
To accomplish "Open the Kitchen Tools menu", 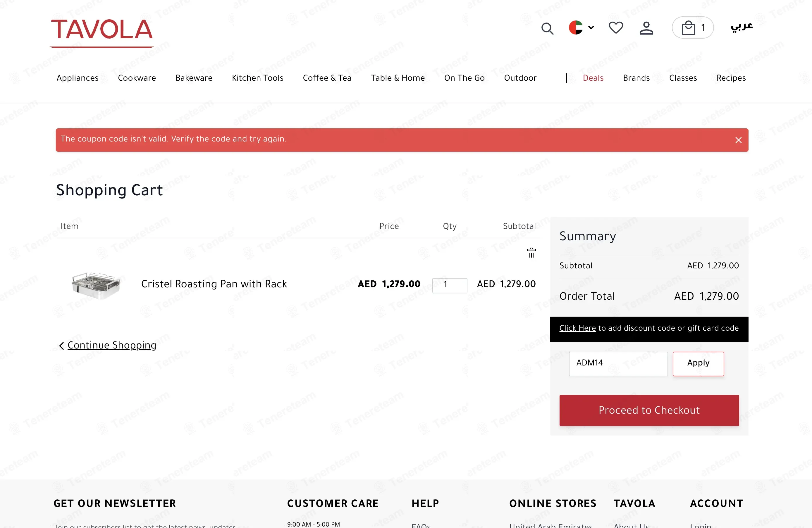I will click(258, 78).
